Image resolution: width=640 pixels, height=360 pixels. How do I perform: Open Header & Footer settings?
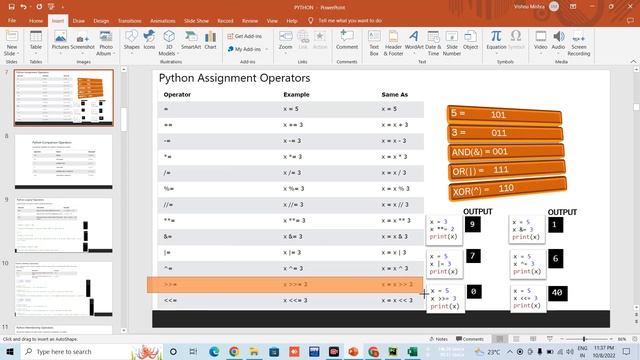pos(393,43)
